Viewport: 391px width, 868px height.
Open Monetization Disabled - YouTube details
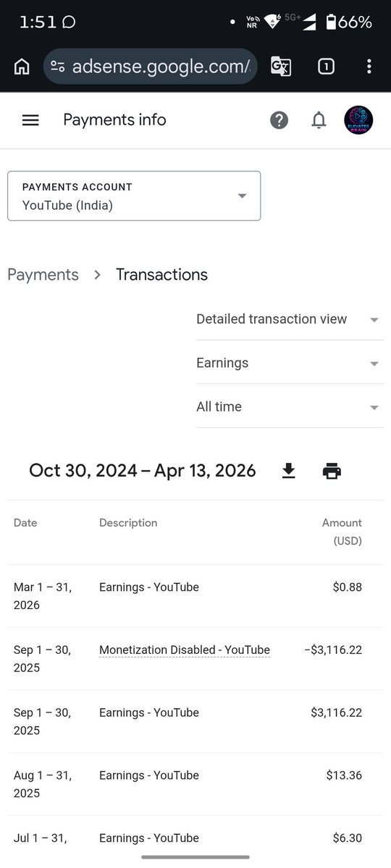(x=185, y=650)
